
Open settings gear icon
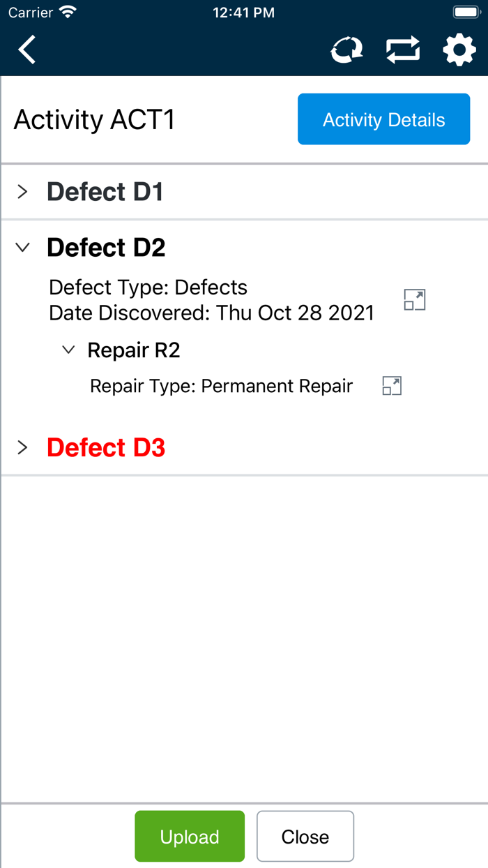click(x=459, y=50)
